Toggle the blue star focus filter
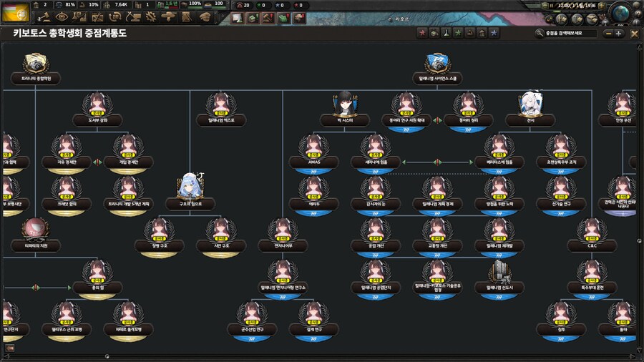 494,33
